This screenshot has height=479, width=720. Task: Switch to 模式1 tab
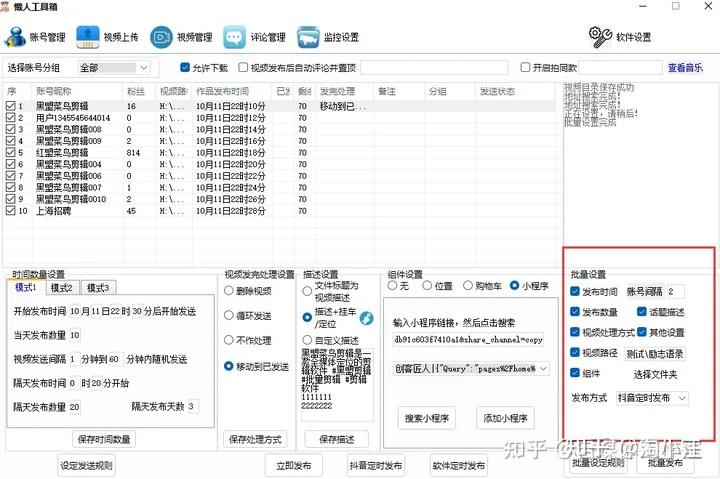pyautogui.click(x=26, y=287)
